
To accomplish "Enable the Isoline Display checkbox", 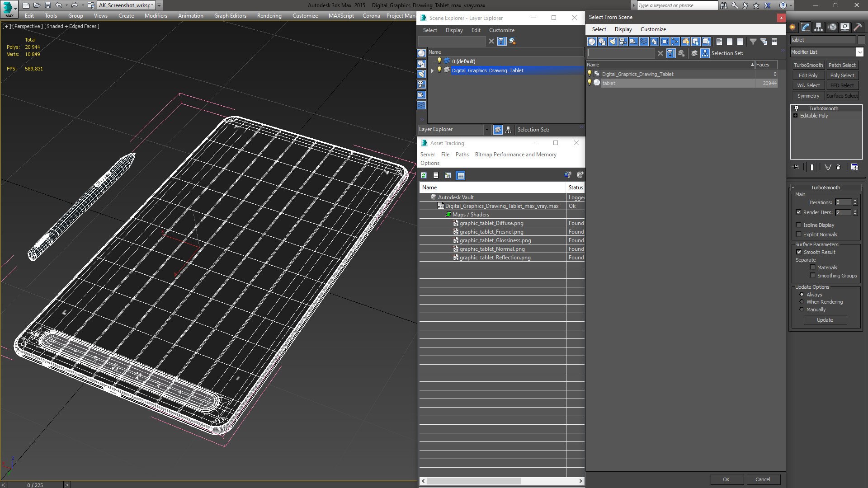I will (798, 225).
